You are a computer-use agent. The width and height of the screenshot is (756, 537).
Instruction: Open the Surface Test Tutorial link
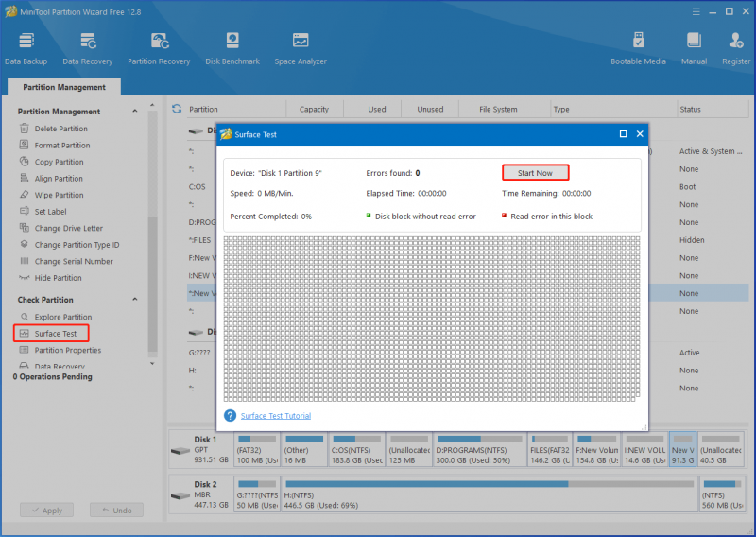click(276, 416)
